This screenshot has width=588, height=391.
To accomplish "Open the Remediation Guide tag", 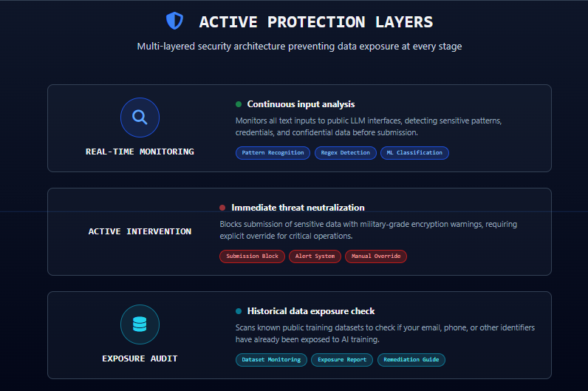I will pyautogui.click(x=411, y=360).
